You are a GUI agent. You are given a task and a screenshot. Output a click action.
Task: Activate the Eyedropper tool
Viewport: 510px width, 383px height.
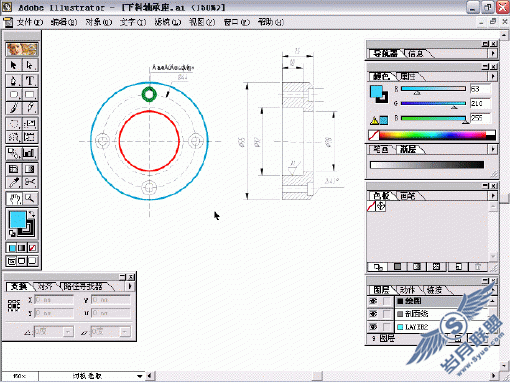click(x=14, y=182)
